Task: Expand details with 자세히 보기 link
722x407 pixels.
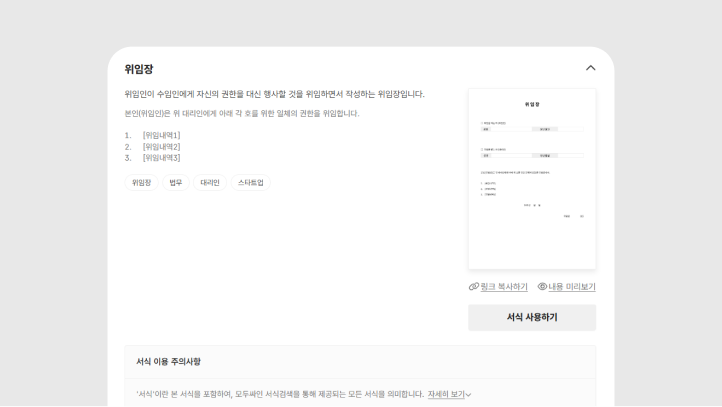Action: pyautogui.click(x=445, y=395)
